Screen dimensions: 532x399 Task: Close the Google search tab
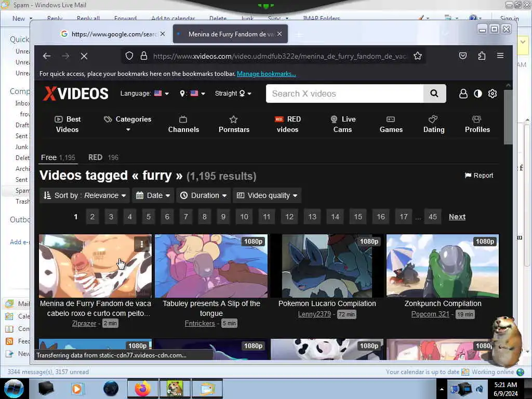click(x=163, y=34)
